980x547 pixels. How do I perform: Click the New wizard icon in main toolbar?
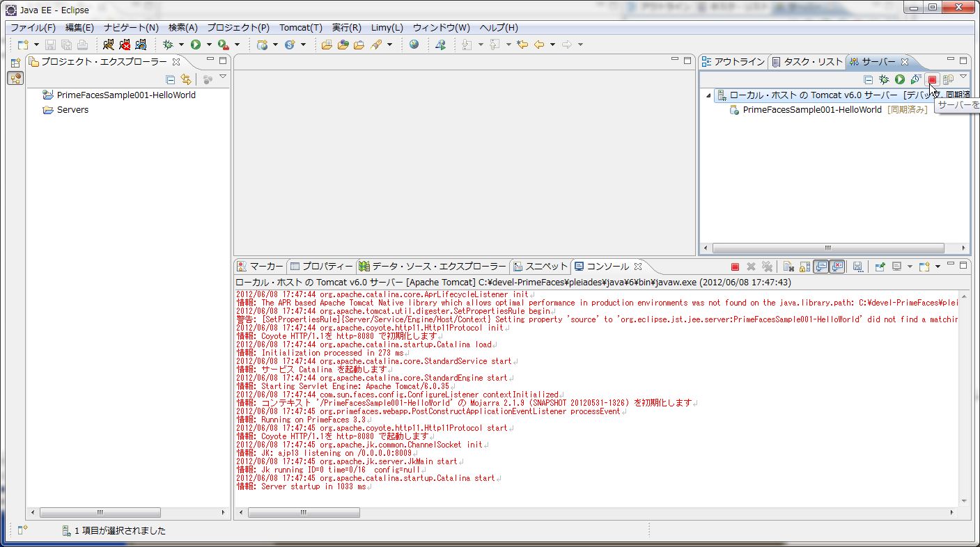pyautogui.click(x=23, y=45)
